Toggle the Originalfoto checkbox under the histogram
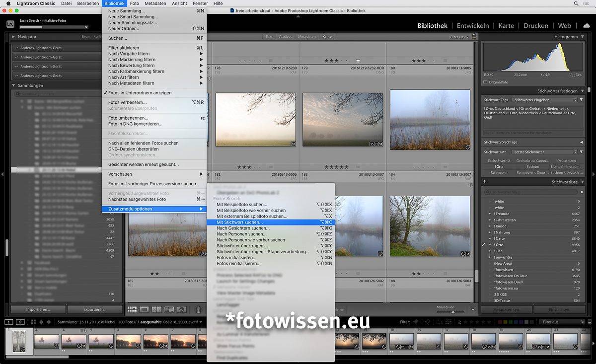This screenshot has height=364, width=596. coord(485,82)
